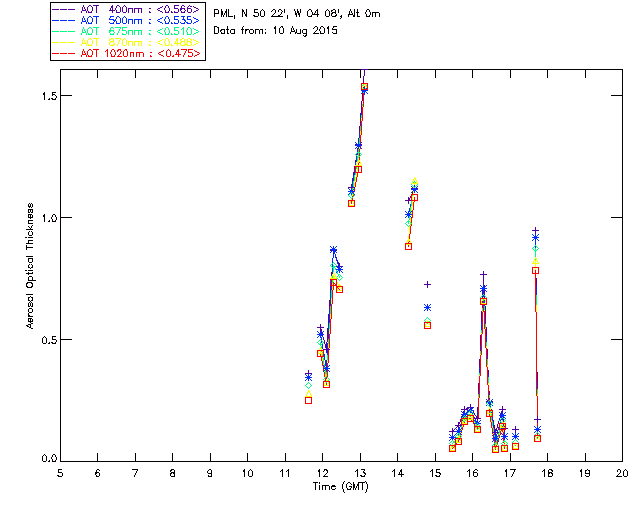Screen dimensions: 640x512
Task: Click the 20 tick on the time axis
Action: click(622, 472)
